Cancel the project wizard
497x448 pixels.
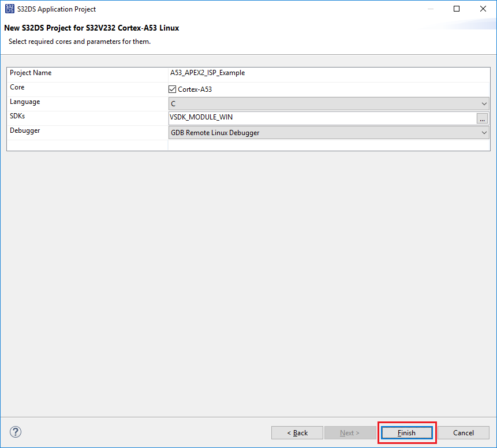coord(464,433)
